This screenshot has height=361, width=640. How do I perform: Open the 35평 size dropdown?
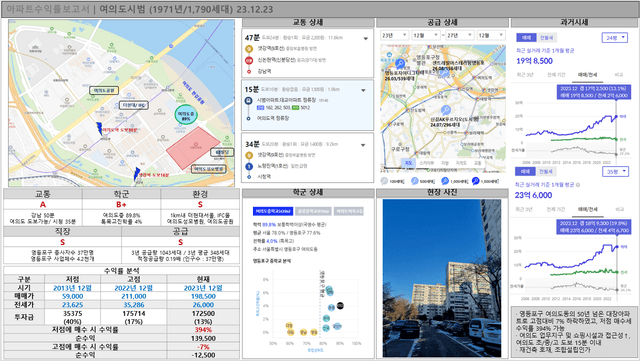pyautogui.click(x=616, y=172)
